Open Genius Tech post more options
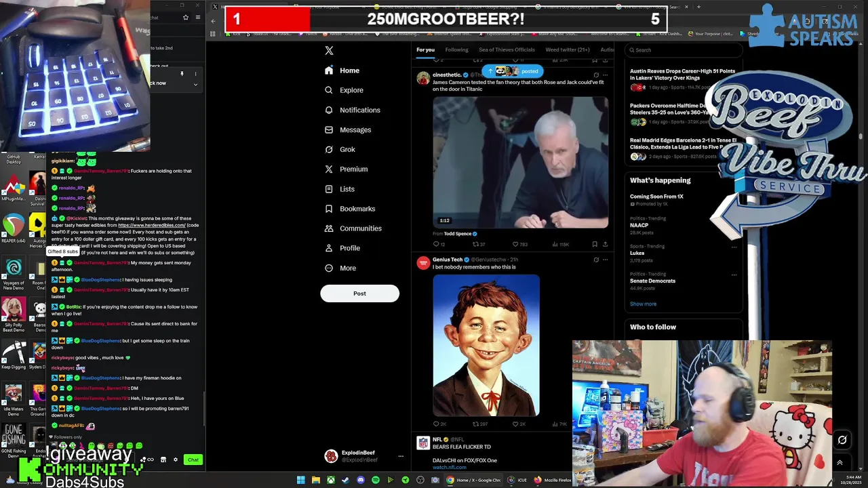 (x=605, y=260)
